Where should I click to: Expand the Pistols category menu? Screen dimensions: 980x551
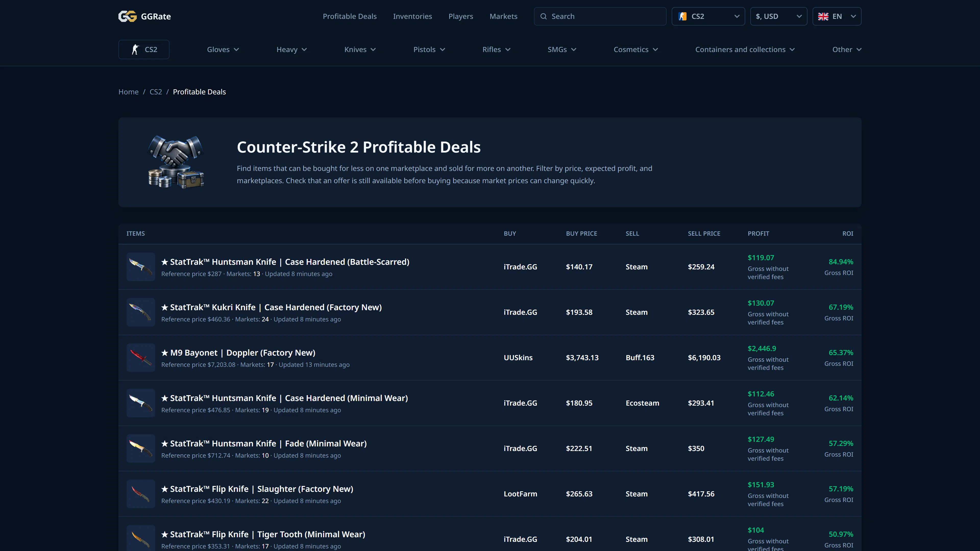[x=429, y=49]
